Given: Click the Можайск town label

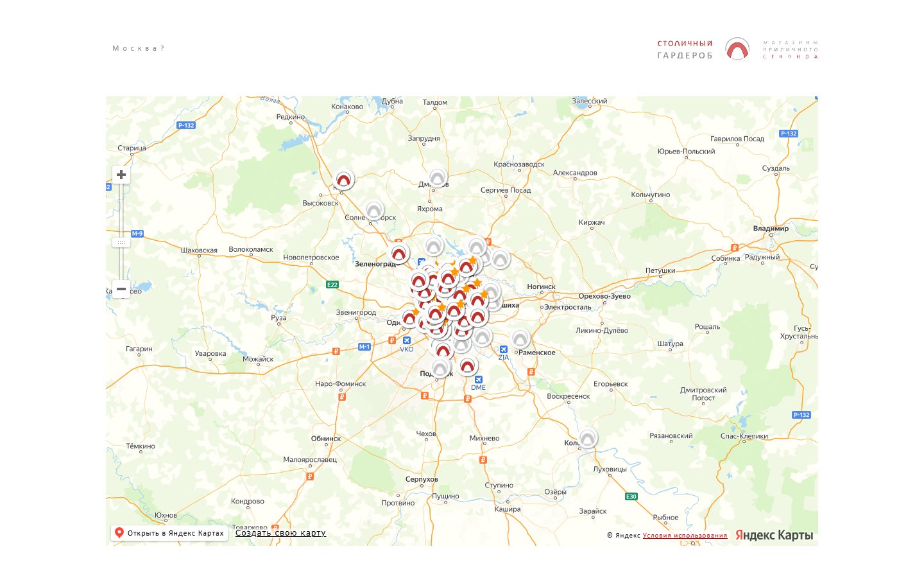Looking at the screenshot, I should pyautogui.click(x=258, y=359).
